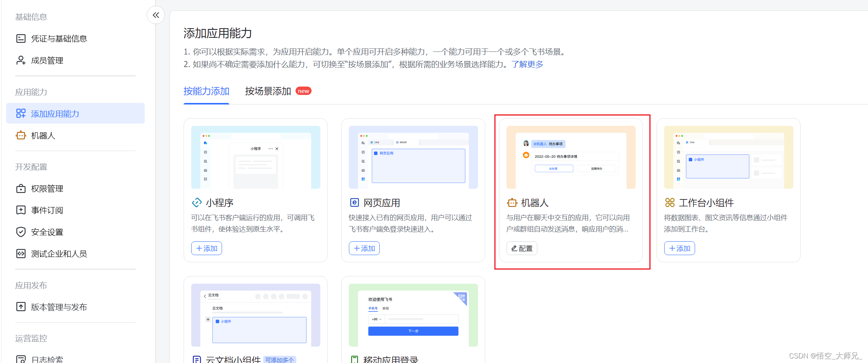The width and height of the screenshot is (868, 363).
Task: Click the 移动应用登录 preview thumbnail
Action: point(413,315)
